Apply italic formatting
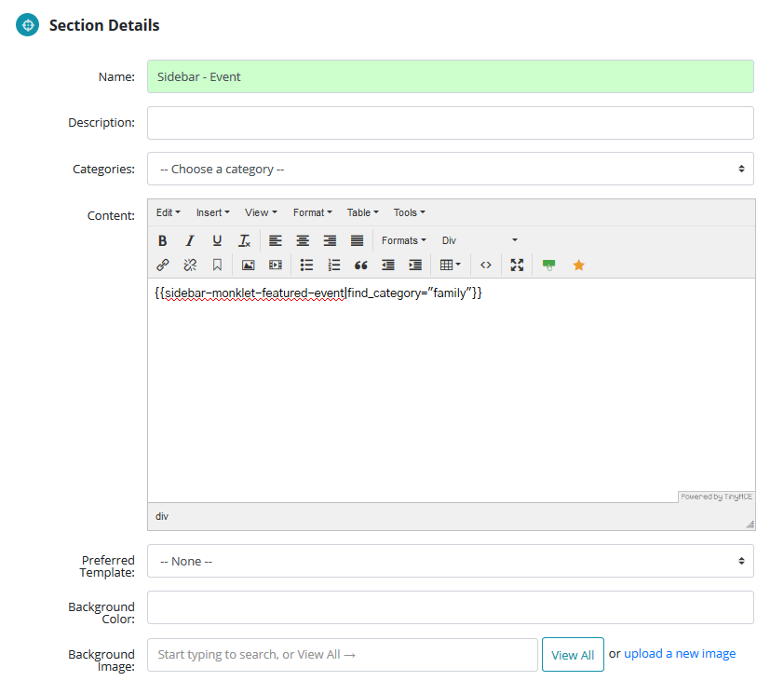The height and width of the screenshot is (681, 784). (190, 240)
